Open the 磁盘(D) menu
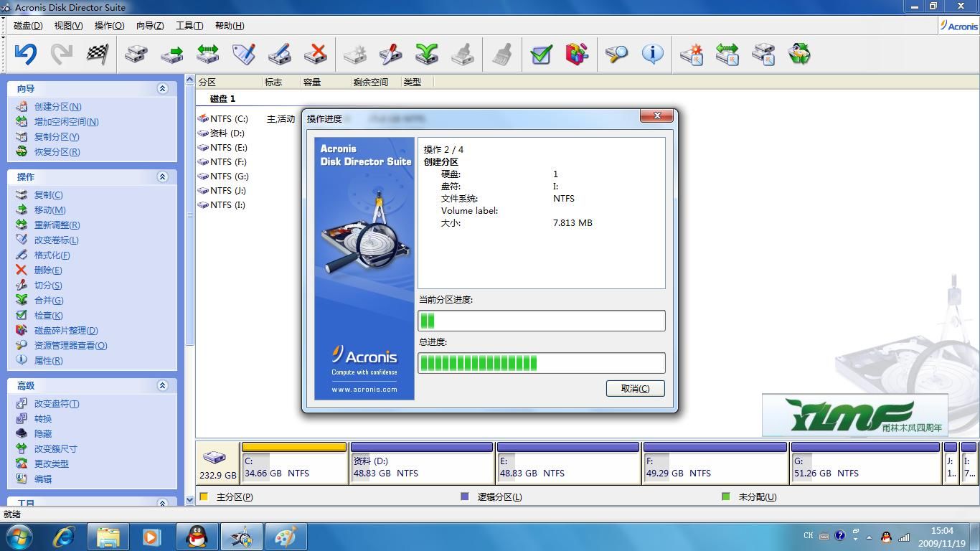 pyautogui.click(x=28, y=25)
